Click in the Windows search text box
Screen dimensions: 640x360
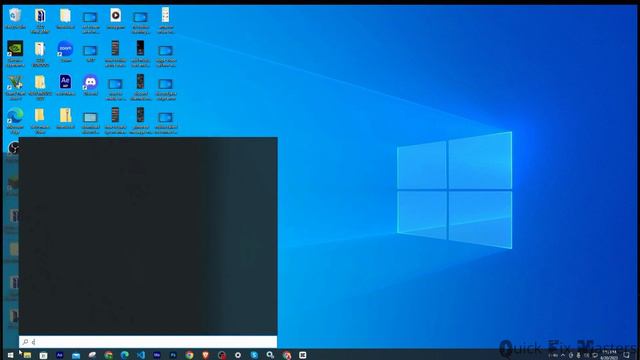tap(148, 342)
